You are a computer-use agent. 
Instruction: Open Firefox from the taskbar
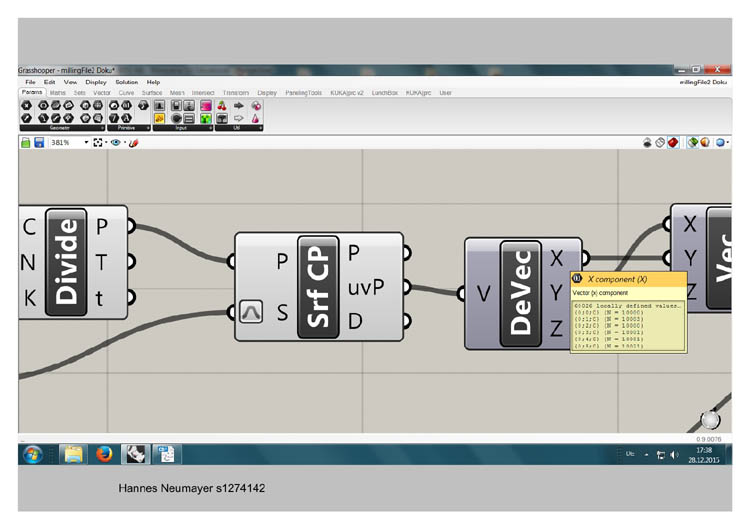(x=104, y=454)
